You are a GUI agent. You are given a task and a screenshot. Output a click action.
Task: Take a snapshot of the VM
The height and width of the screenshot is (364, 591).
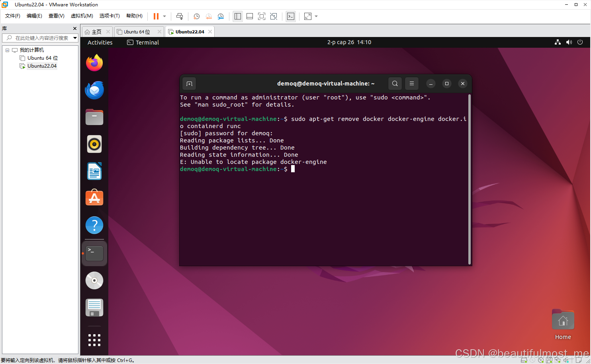pyautogui.click(x=196, y=16)
